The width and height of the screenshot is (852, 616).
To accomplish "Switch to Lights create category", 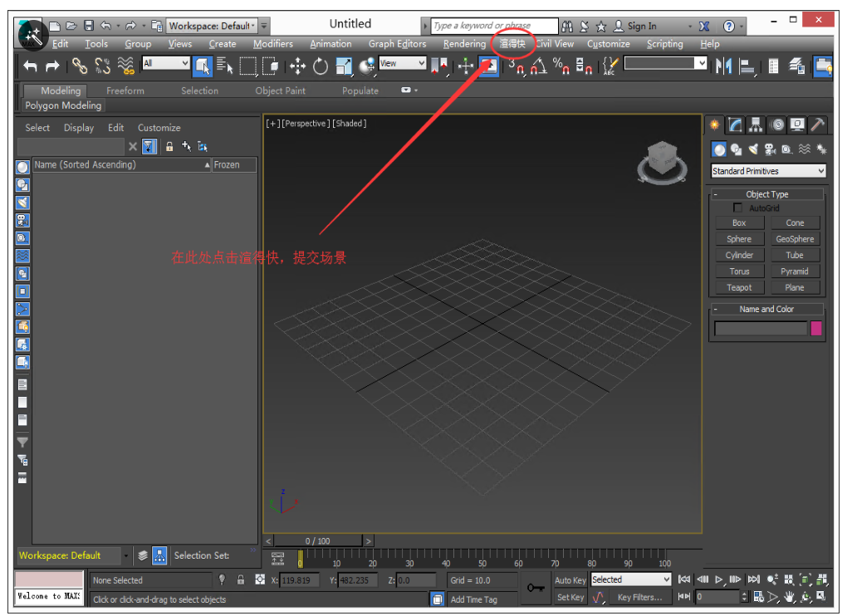I will [753, 149].
